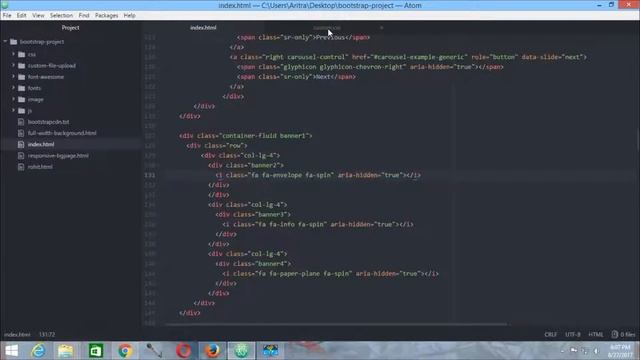Expand the fonts folder arrow
The width and height of the screenshot is (640, 360).
[x=13, y=88]
